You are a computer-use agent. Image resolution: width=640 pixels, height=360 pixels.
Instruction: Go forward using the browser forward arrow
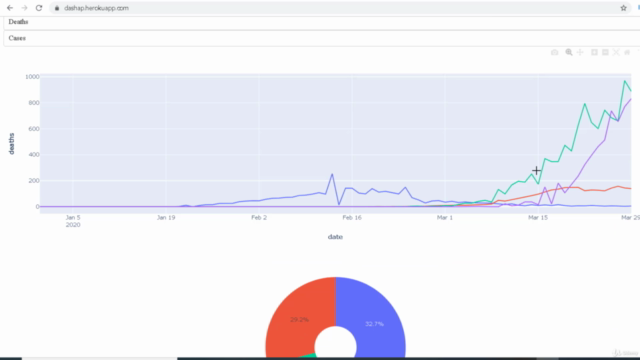tap(24, 8)
